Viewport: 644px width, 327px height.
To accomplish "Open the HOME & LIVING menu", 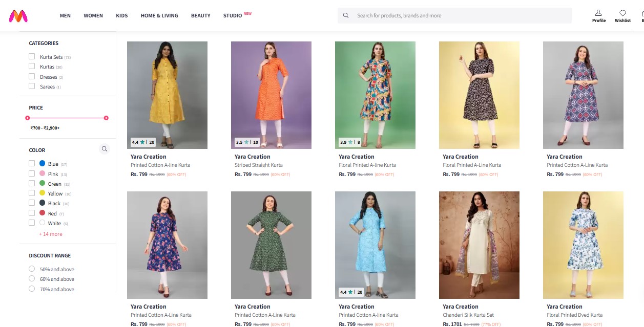I will 159,16.
